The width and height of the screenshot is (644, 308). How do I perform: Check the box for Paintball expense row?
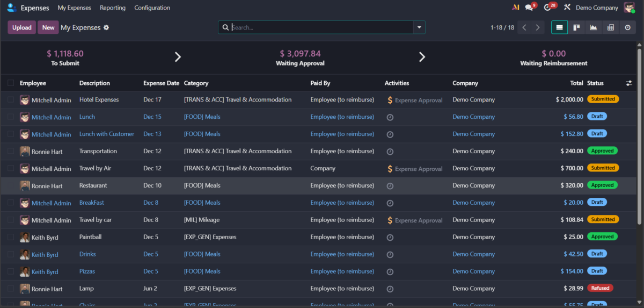11,237
